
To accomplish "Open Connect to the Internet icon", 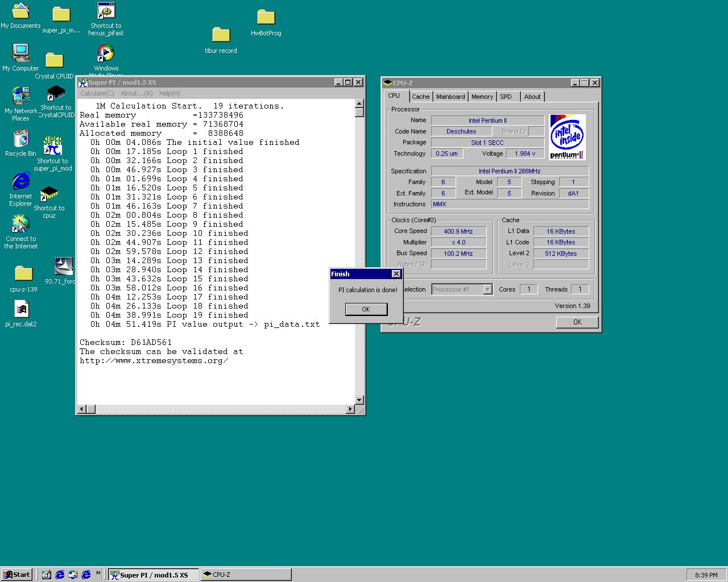I will click(20, 232).
